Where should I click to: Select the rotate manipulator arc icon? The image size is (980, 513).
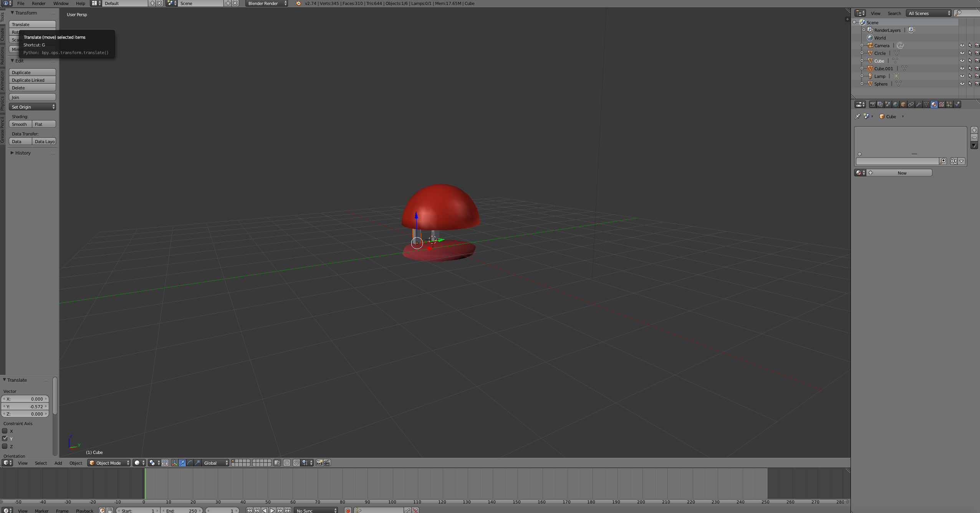click(190, 463)
